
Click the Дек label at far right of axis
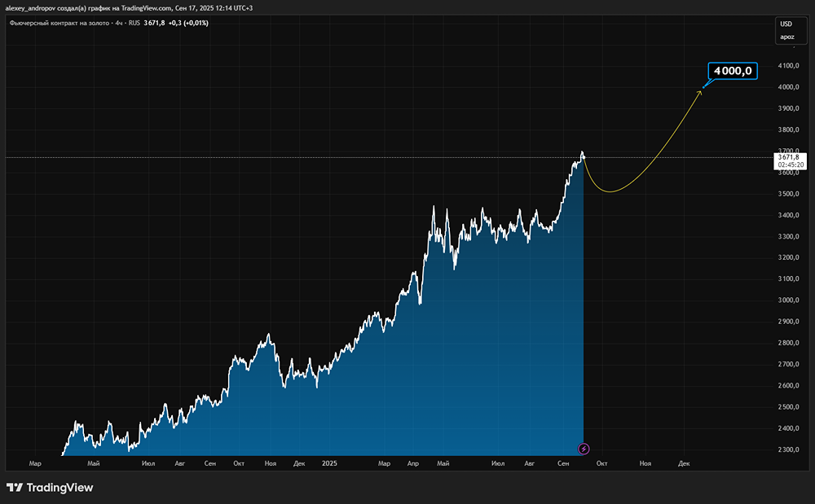click(684, 463)
